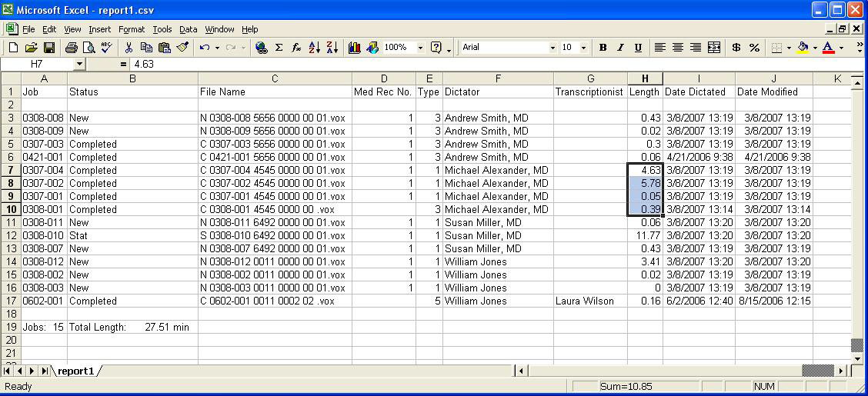Open the Tools menu
The width and height of the screenshot is (868, 396).
163,29
